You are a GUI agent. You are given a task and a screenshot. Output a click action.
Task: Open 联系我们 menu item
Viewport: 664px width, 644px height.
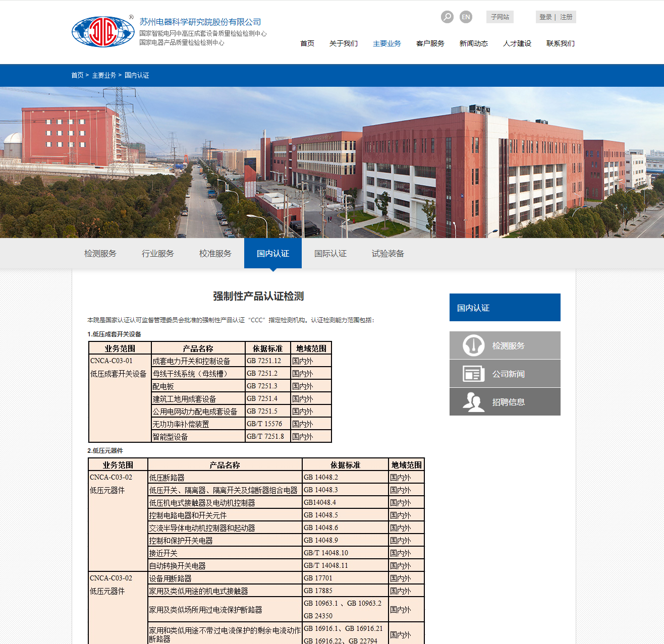coord(561,43)
